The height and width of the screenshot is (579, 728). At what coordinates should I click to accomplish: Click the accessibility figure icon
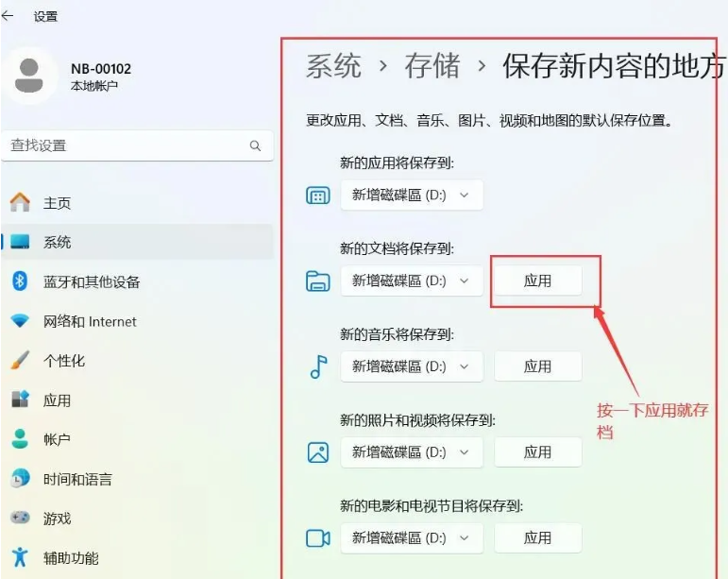(x=20, y=557)
